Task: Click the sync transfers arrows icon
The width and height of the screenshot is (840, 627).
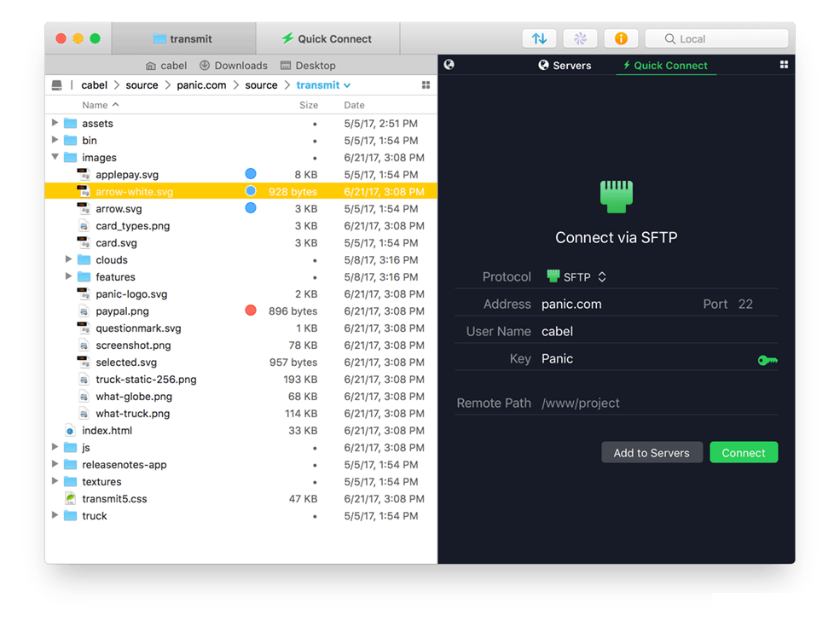Action: pos(539,38)
